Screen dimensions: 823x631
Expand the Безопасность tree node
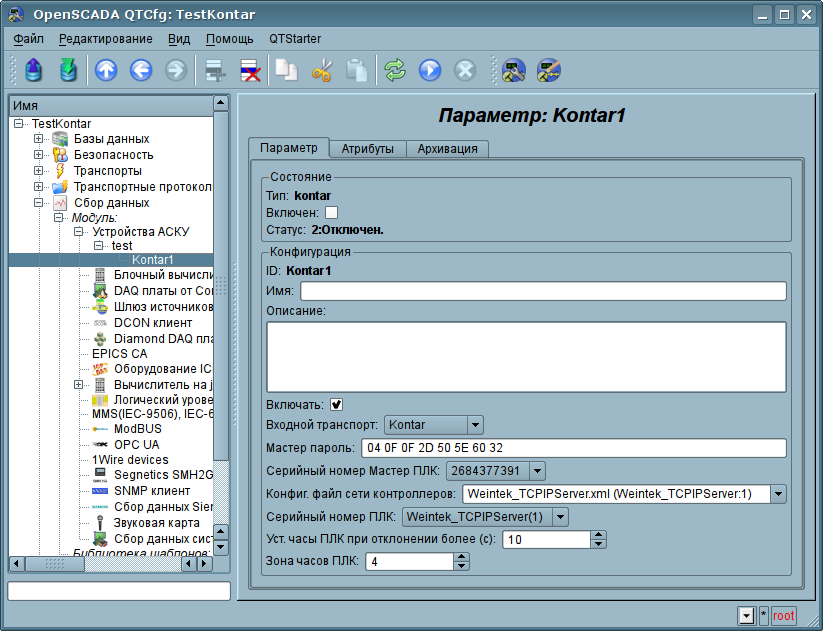click(x=38, y=155)
